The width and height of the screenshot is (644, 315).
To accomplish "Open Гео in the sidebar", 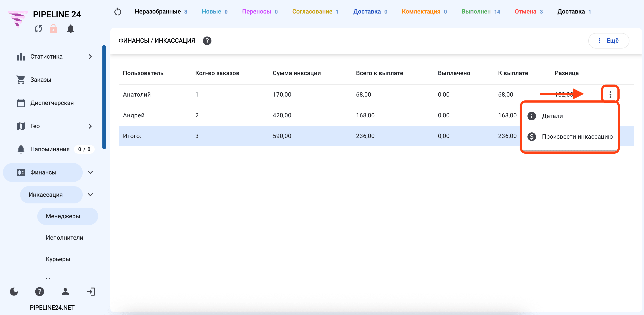I will click(35, 126).
